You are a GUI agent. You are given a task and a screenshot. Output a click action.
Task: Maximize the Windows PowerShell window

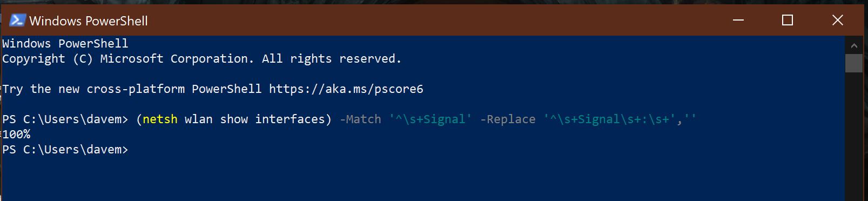tap(788, 20)
